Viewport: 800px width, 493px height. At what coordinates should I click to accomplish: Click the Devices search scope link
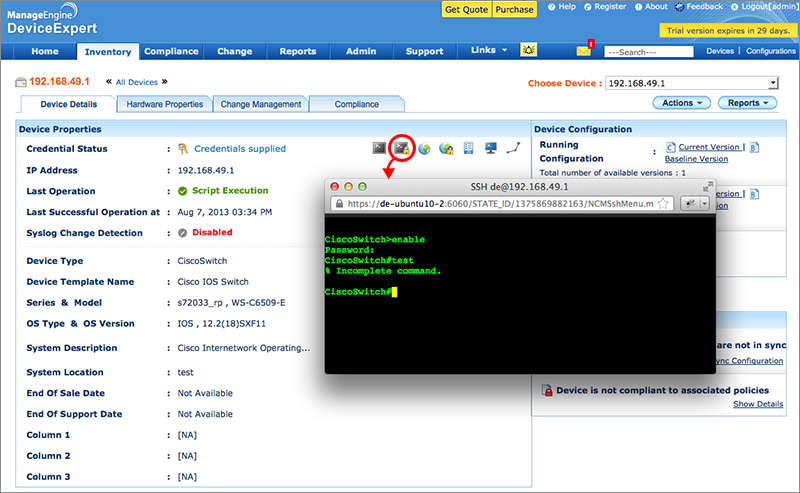pyautogui.click(x=720, y=51)
